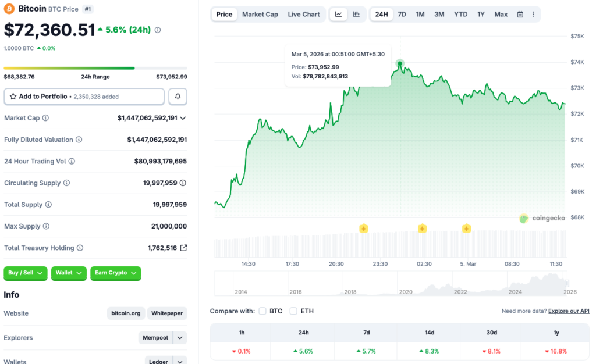Viewport: 596px width, 364px height.
Task: Open the three-dot chart options menu
Action: pyautogui.click(x=534, y=14)
